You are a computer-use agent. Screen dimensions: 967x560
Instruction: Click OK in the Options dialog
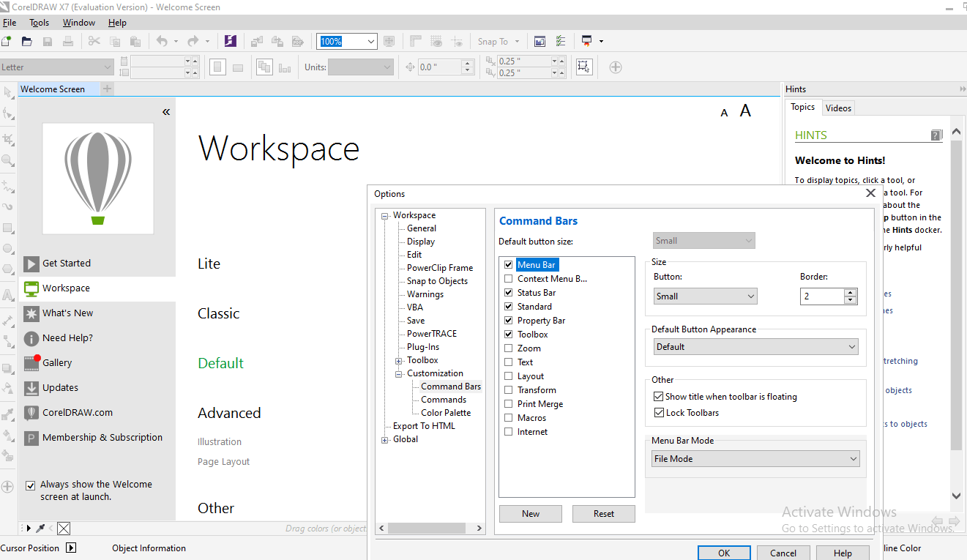pos(724,553)
